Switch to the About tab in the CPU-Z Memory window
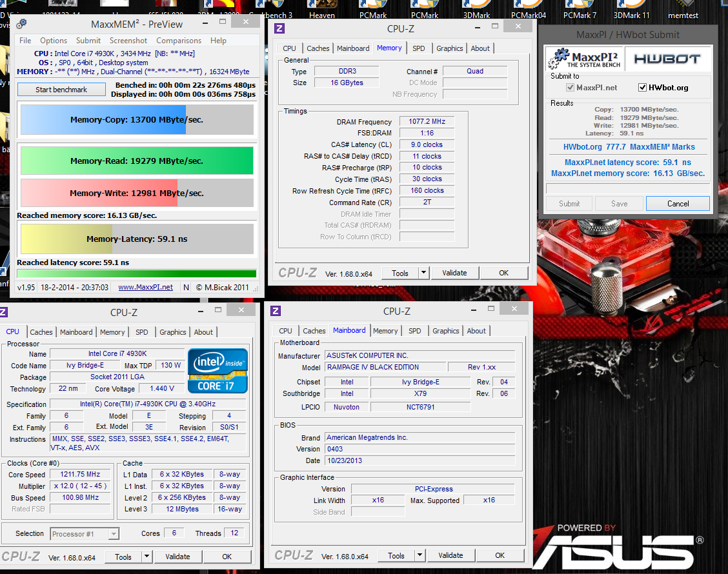The image size is (728, 574). tap(480, 48)
